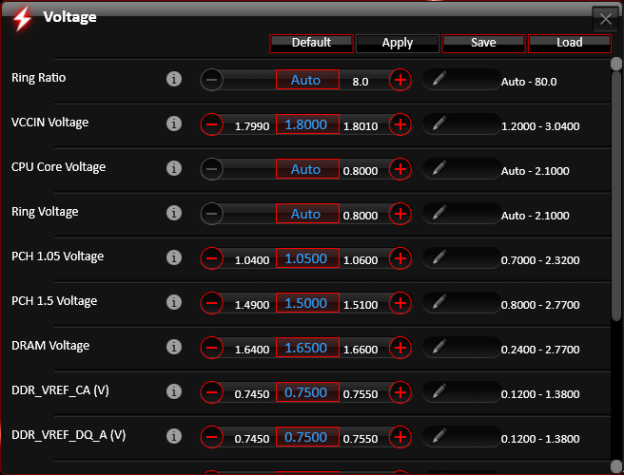Edit DDR_VREF_CA with pencil field

[461, 392]
